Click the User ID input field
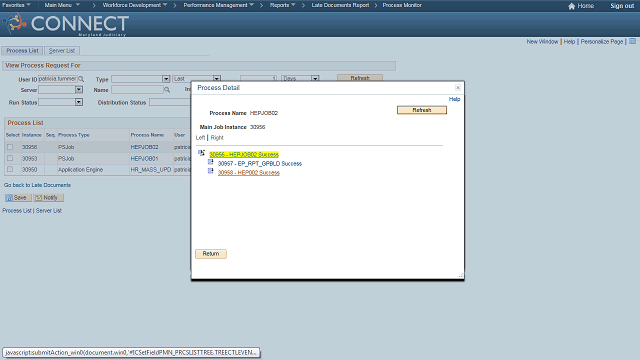This screenshot has height=360, width=640. click(58, 79)
